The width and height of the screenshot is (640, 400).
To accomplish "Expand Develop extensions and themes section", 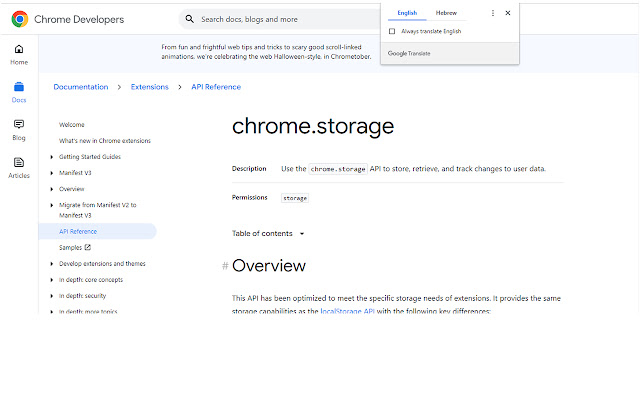I will [52, 264].
